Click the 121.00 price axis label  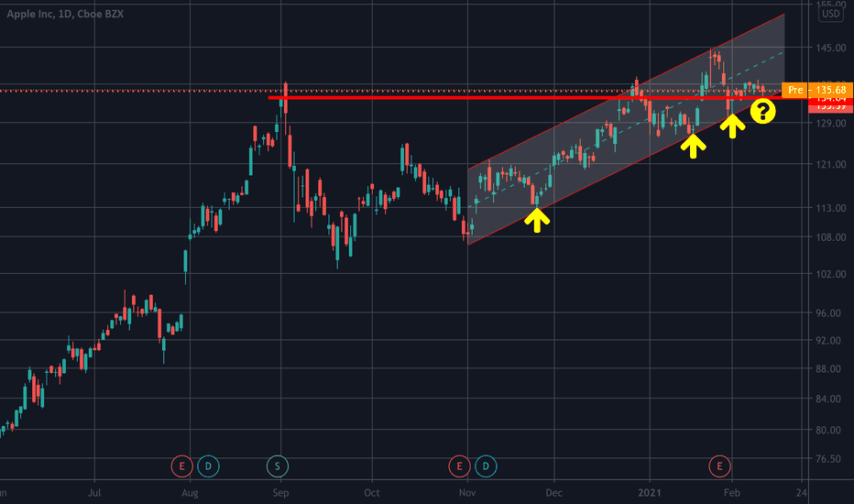coord(830,165)
